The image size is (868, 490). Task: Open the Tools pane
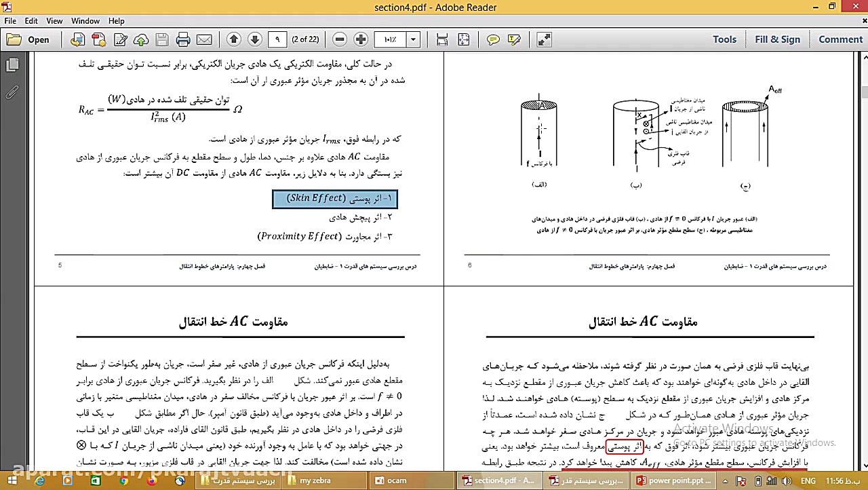click(724, 39)
